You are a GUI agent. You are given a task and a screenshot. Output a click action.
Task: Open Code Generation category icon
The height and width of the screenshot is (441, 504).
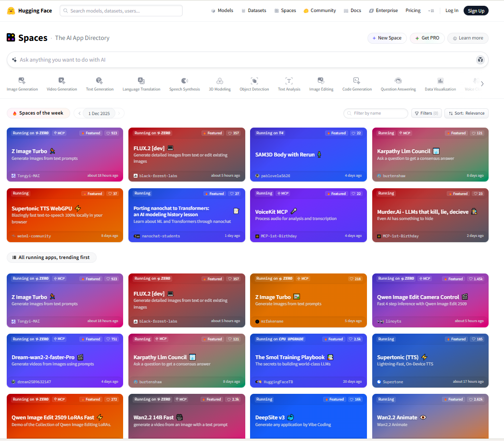click(357, 81)
